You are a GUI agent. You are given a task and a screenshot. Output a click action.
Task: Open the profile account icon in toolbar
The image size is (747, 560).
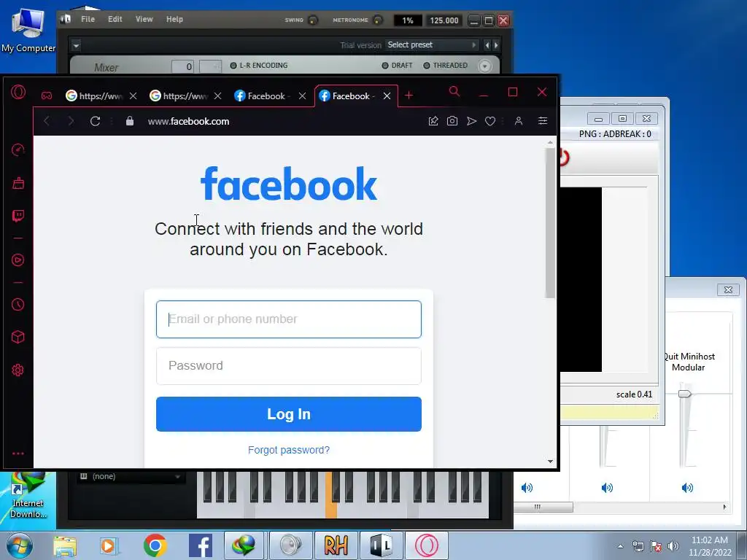(x=519, y=121)
